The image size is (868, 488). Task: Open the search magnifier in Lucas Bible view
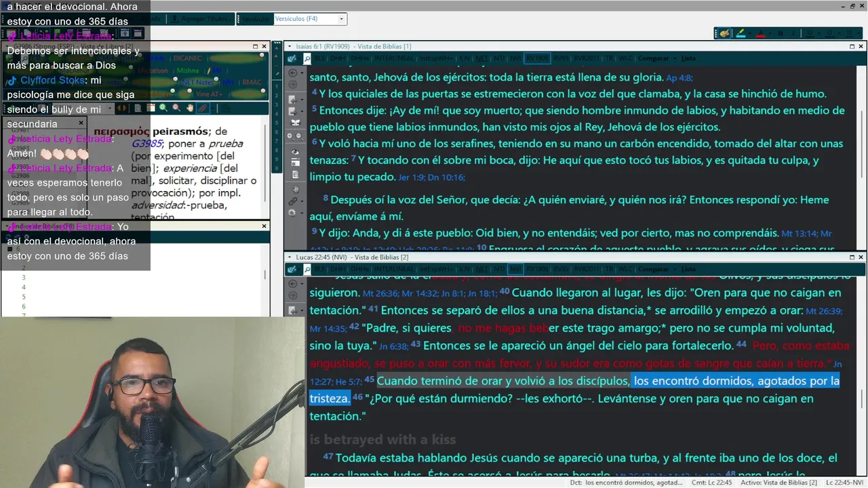pyautogui.click(x=307, y=269)
